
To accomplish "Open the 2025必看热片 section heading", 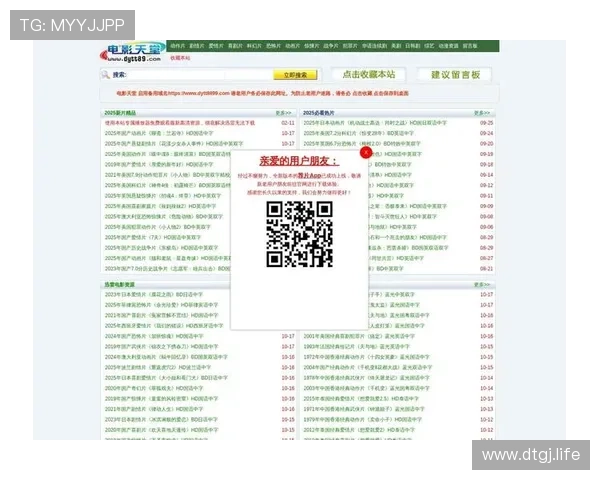I will point(318,113).
